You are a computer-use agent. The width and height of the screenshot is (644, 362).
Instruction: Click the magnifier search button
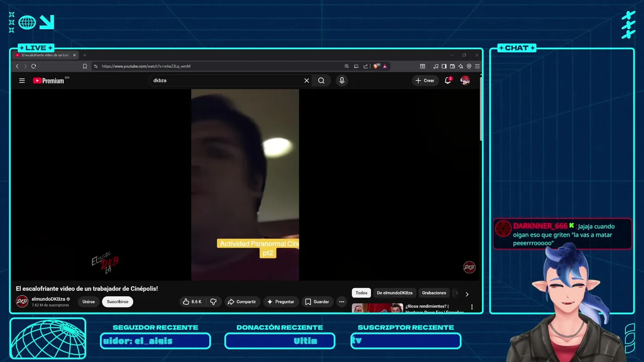321,80
